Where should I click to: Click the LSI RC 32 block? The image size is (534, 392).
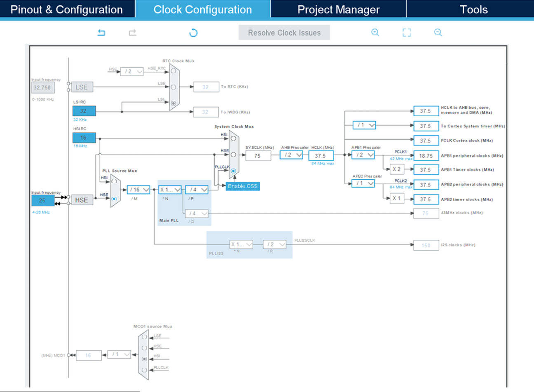[x=84, y=111]
